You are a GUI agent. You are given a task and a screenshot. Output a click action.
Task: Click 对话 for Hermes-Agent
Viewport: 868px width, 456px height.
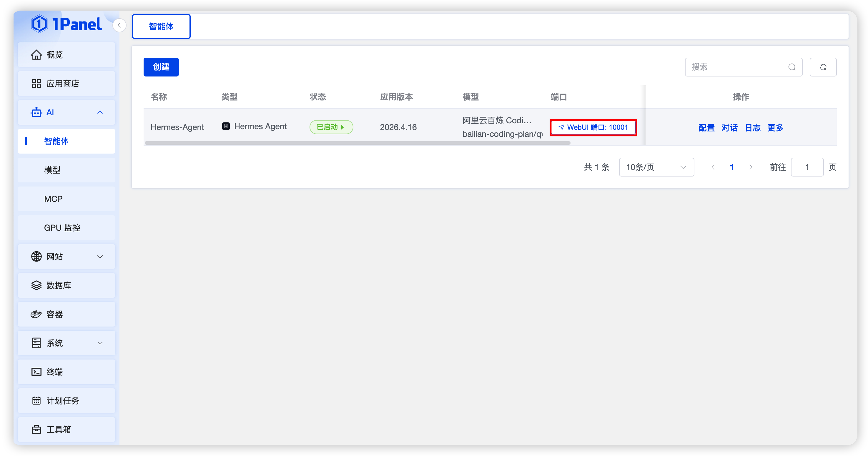coord(729,127)
